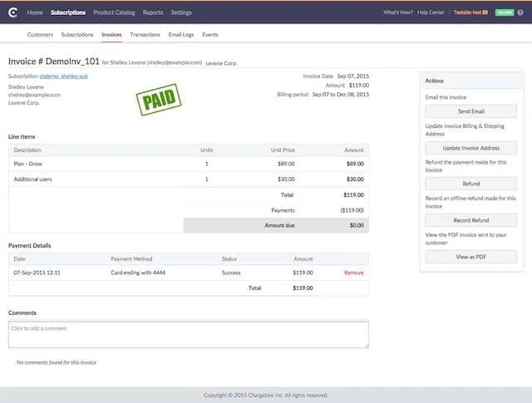This screenshot has height=403, width=532.
Task: Switch to the Transactions tab
Action: tap(145, 35)
